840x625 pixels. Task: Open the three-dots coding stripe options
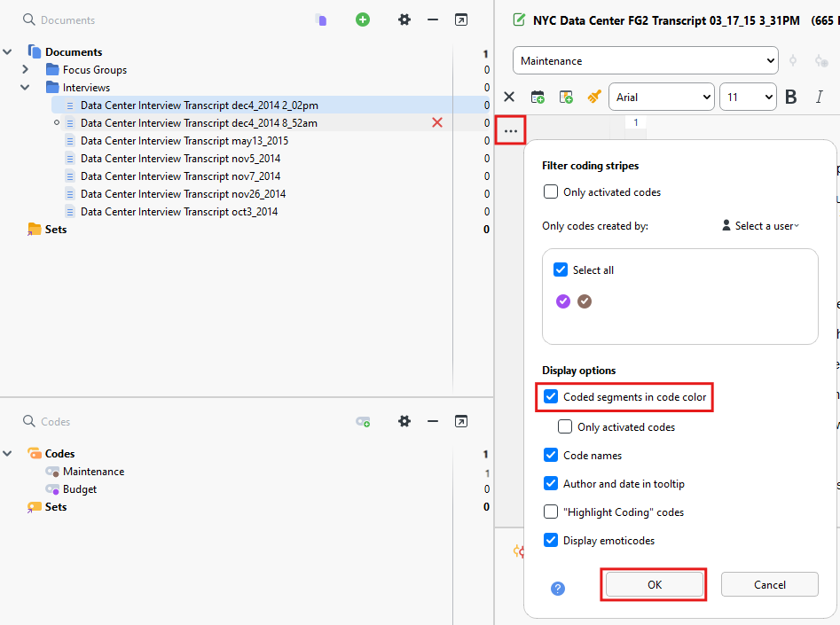coord(511,130)
